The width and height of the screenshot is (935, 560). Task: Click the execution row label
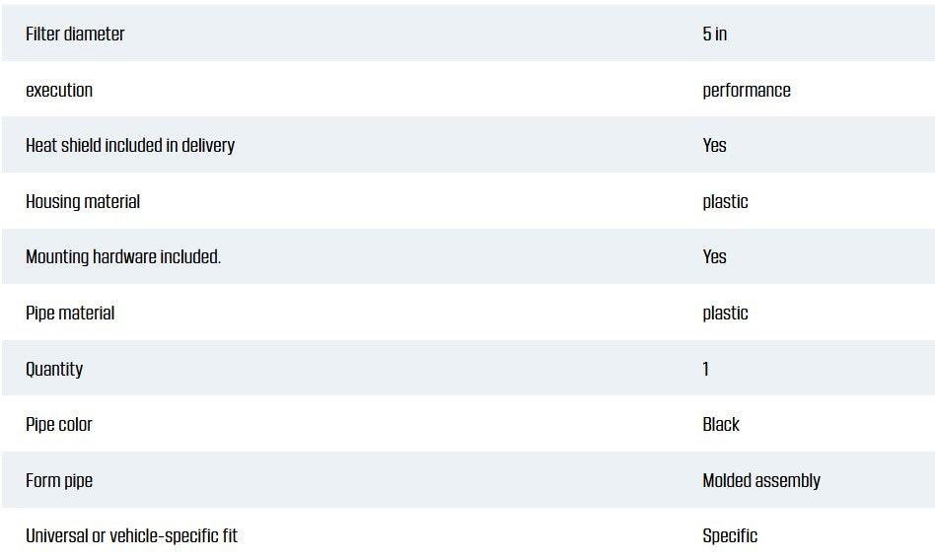tap(59, 90)
